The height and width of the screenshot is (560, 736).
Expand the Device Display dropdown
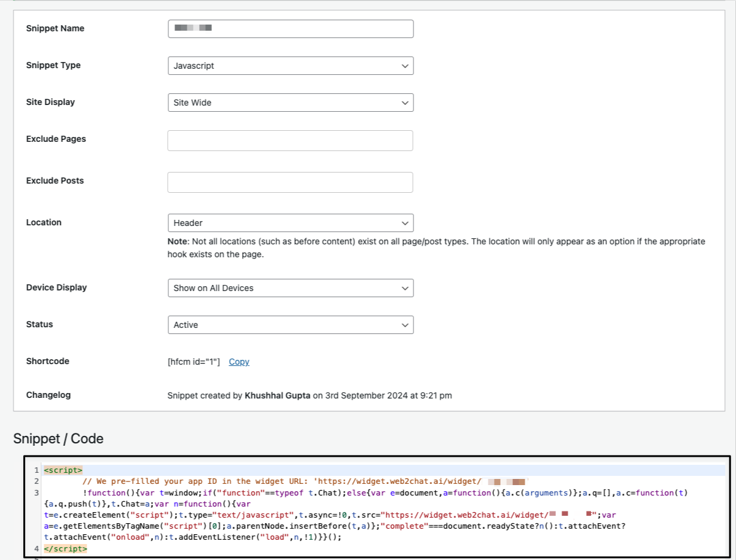[291, 288]
